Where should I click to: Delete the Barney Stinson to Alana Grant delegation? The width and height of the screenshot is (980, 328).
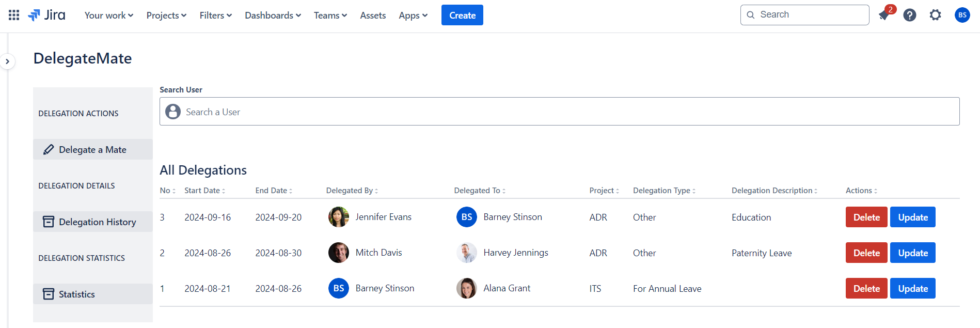pos(866,288)
